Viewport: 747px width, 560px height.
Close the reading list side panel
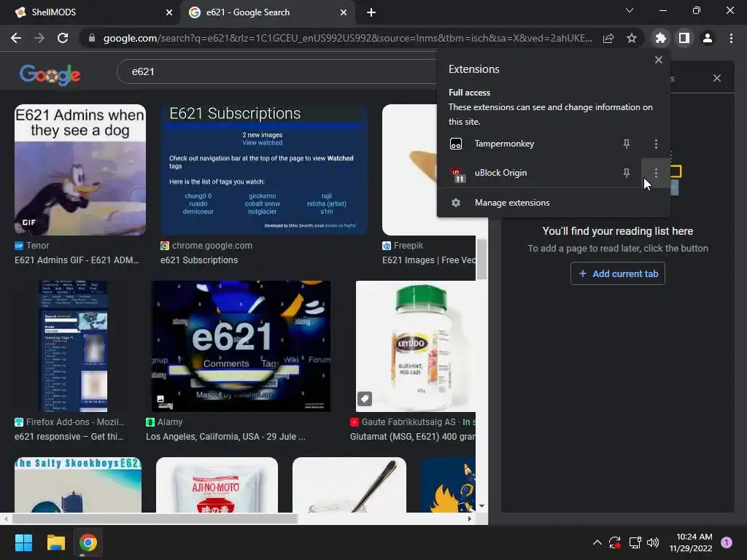(717, 78)
